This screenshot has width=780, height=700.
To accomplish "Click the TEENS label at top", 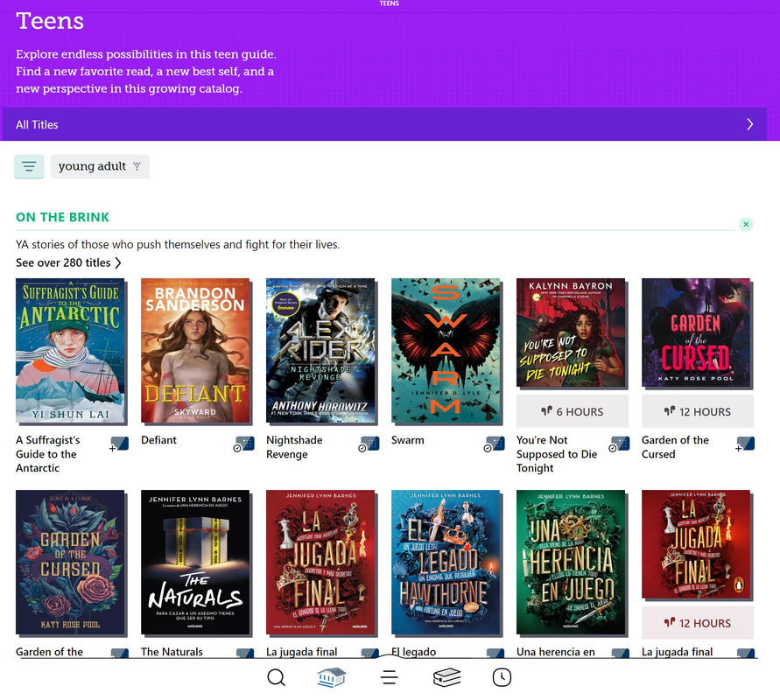I will [389, 3].
